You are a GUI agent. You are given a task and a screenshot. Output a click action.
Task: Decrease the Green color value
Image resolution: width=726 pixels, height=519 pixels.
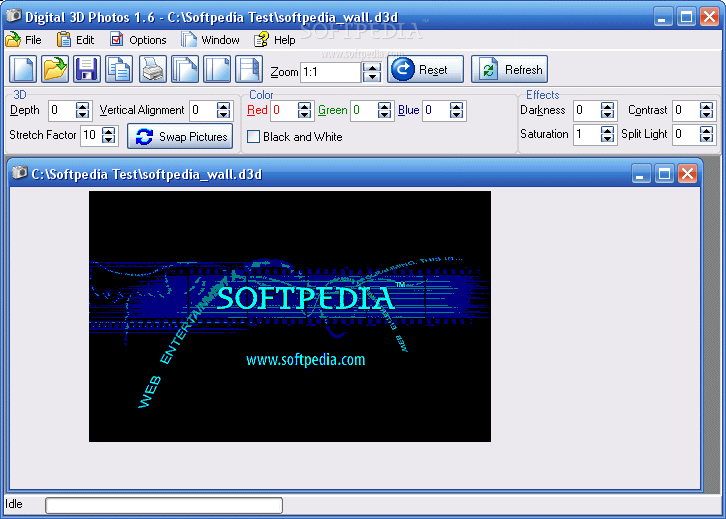pos(384,114)
